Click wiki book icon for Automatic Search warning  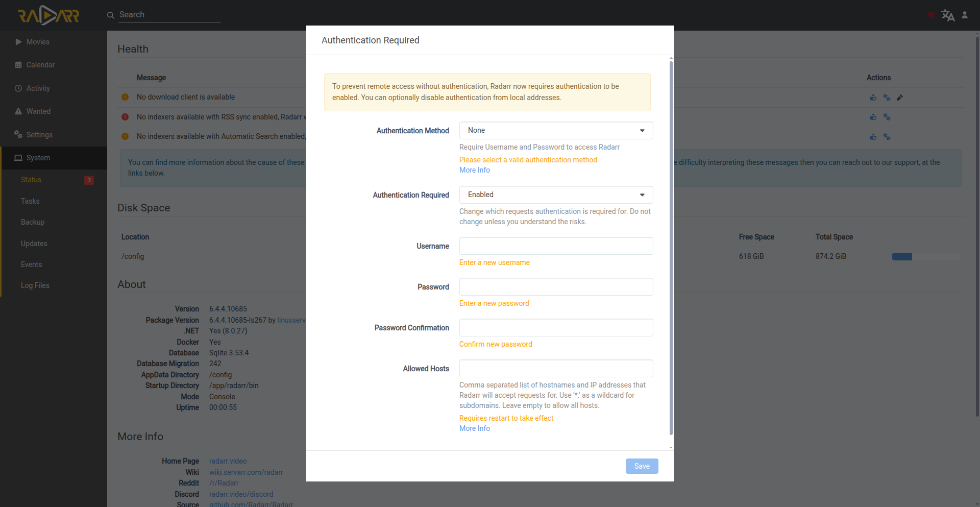(873, 137)
